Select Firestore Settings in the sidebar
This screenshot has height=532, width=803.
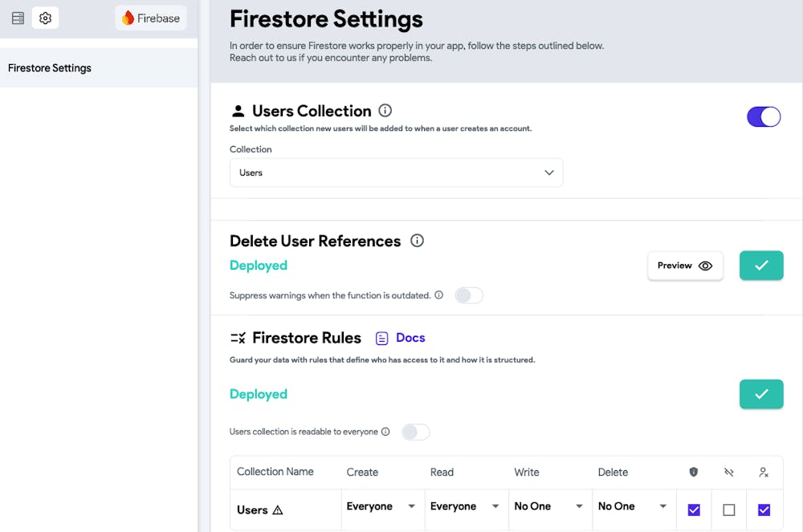click(x=50, y=68)
